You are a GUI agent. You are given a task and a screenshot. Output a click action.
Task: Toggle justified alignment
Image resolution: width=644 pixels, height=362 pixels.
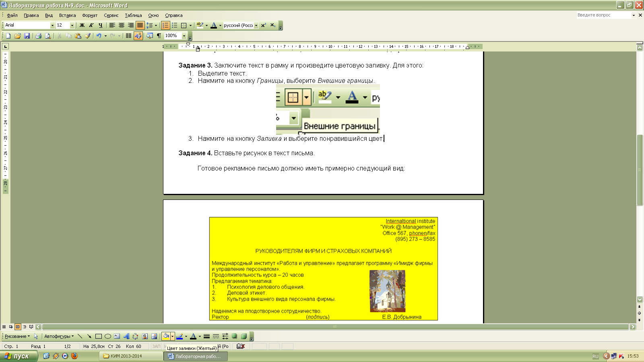tap(140, 25)
